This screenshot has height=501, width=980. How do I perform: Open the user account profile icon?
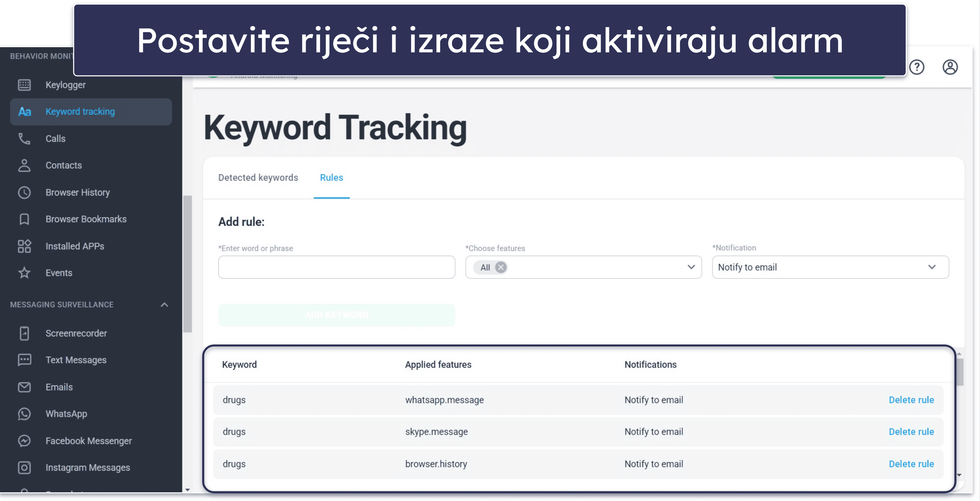pos(950,67)
